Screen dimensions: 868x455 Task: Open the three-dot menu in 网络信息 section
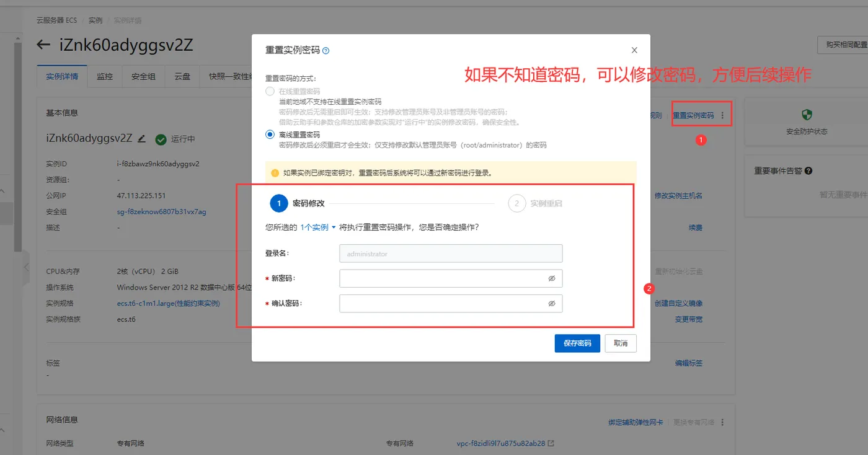click(722, 423)
